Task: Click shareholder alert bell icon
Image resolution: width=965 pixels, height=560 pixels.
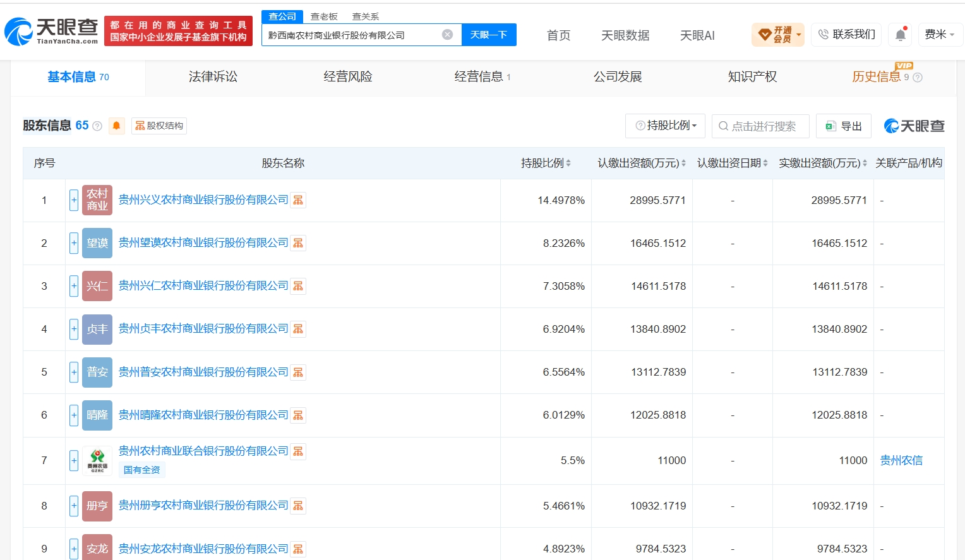Action: pos(116,126)
